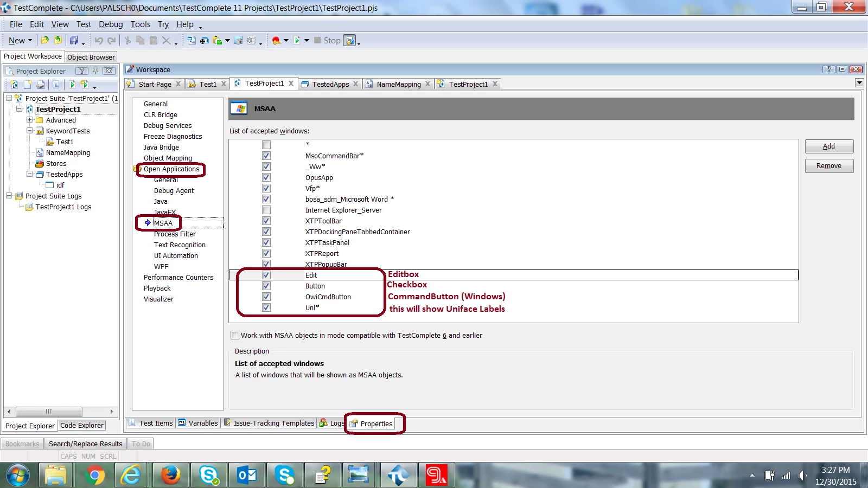The height and width of the screenshot is (488, 868).
Task: Open Firefox from the taskbar
Action: 170,476
